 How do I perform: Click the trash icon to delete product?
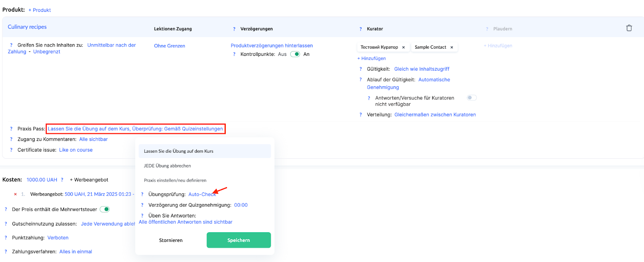tap(629, 28)
